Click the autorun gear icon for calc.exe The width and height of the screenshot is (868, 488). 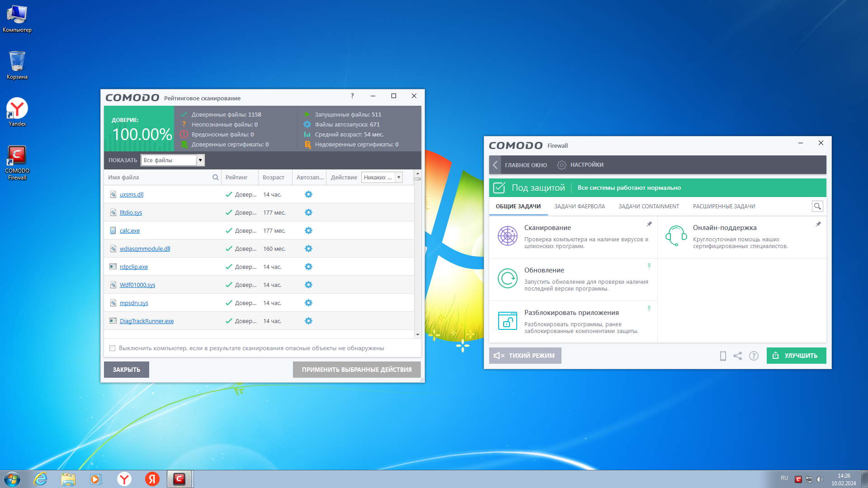[x=308, y=230]
